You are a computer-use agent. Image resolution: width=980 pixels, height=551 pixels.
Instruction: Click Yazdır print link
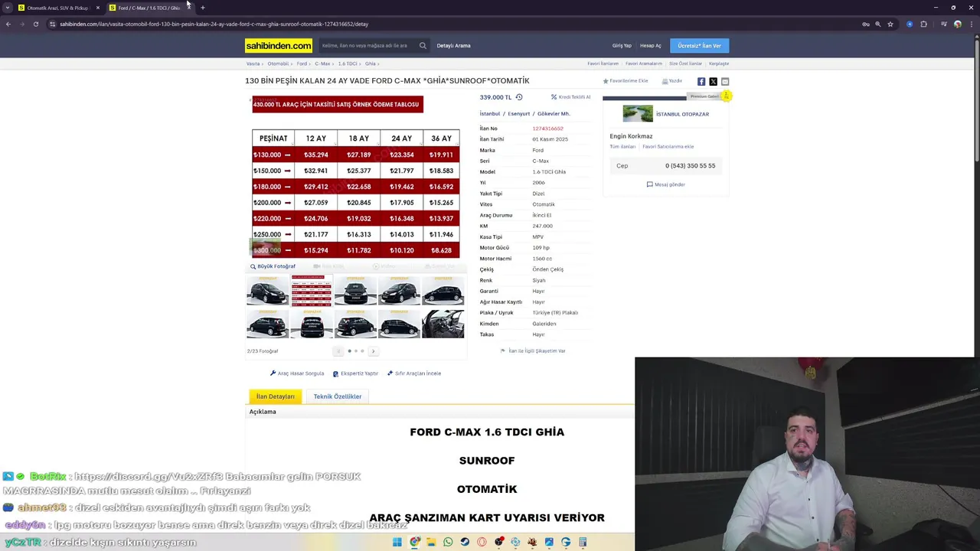coord(672,81)
